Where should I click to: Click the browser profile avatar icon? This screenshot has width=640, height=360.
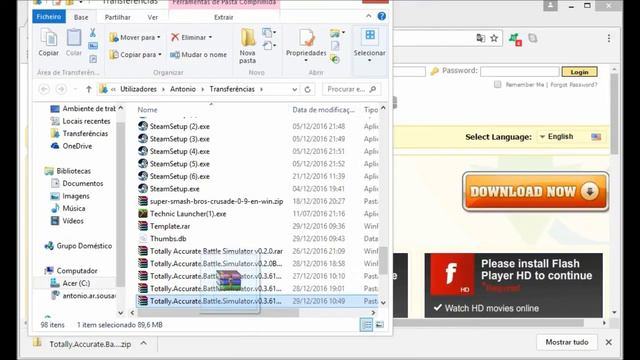550,5
